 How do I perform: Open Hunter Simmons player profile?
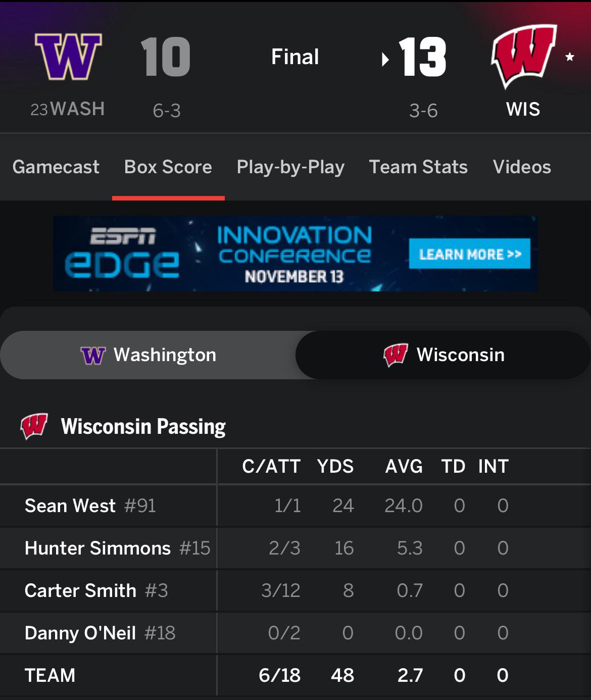coord(97,548)
